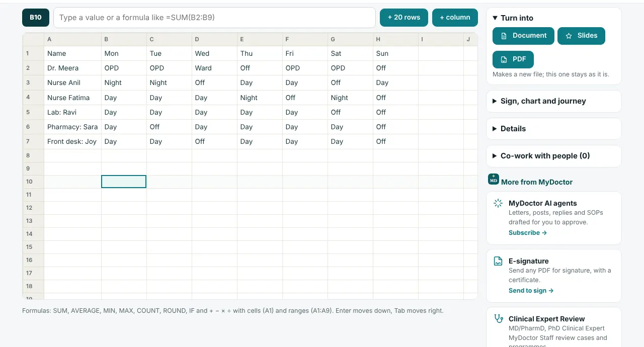Screen dimensions: 644x347
Task: Select Front desk: Joy's Wednesday Off cell
Action: 214,141
